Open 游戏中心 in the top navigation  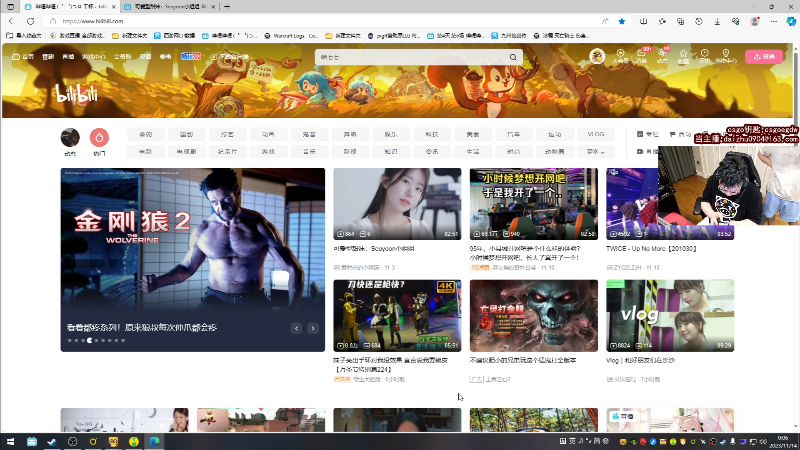coord(93,57)
